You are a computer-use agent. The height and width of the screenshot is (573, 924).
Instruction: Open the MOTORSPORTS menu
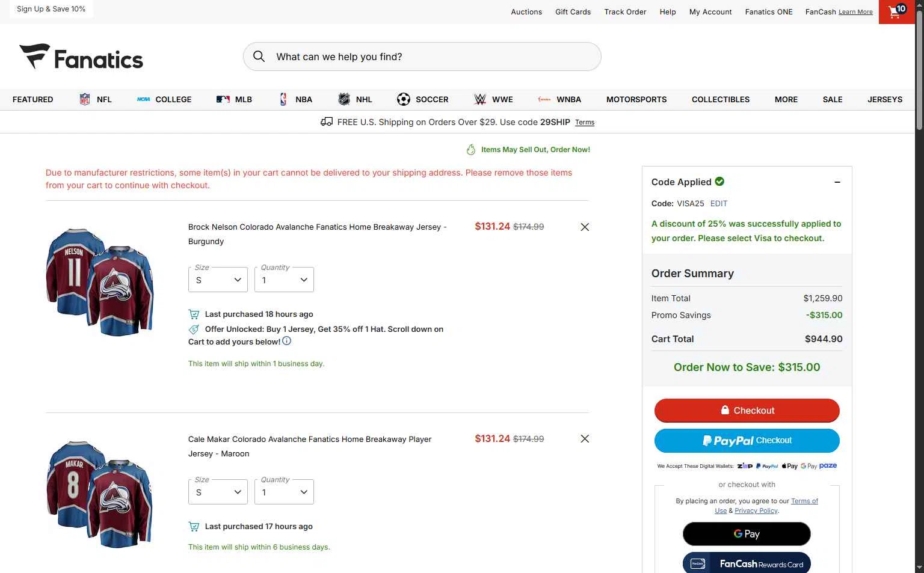(x=636, y=99)
